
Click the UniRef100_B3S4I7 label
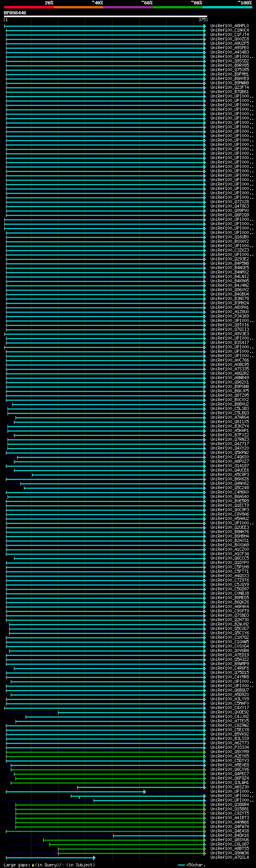pyautogui.click(x=230, y=343)
